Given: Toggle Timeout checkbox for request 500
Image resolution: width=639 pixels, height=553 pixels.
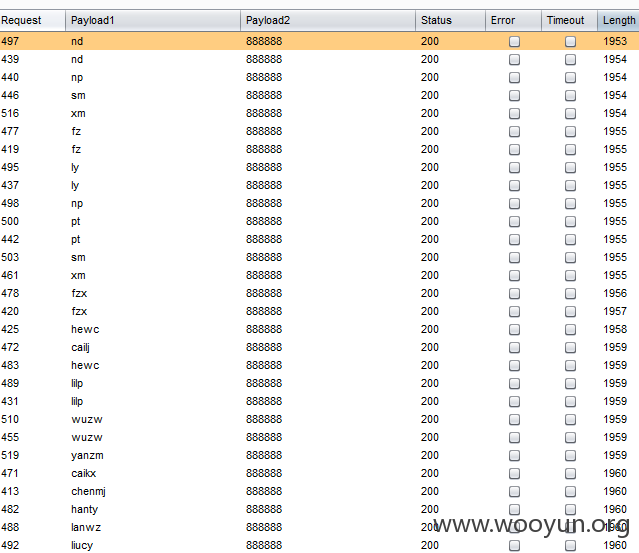Looking at the screenshot, I should pos(571,221).
